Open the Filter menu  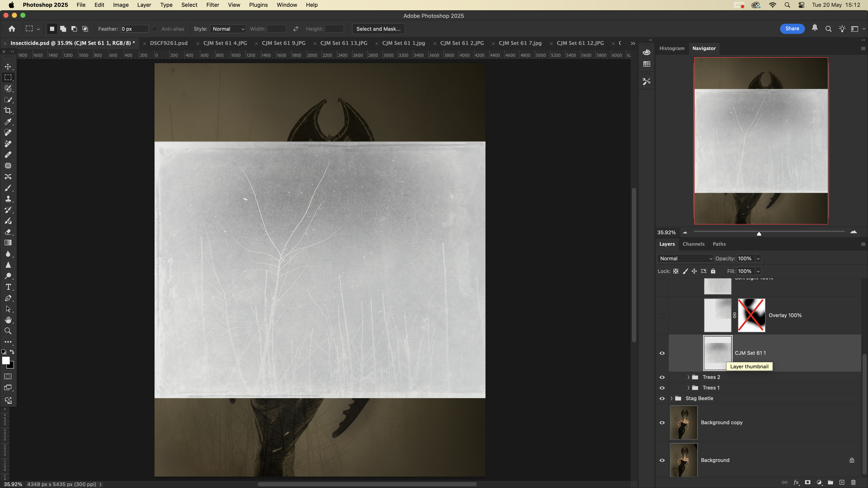coord(213,5)
